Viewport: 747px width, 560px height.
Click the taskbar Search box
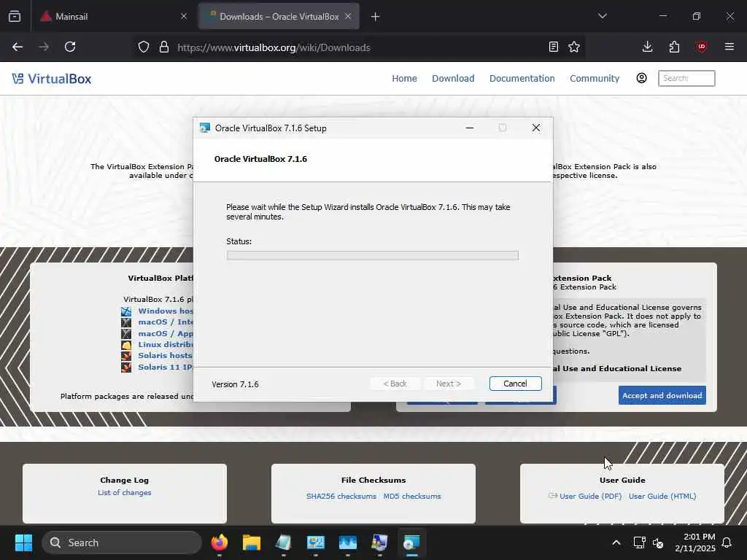[x=122, y=542]
